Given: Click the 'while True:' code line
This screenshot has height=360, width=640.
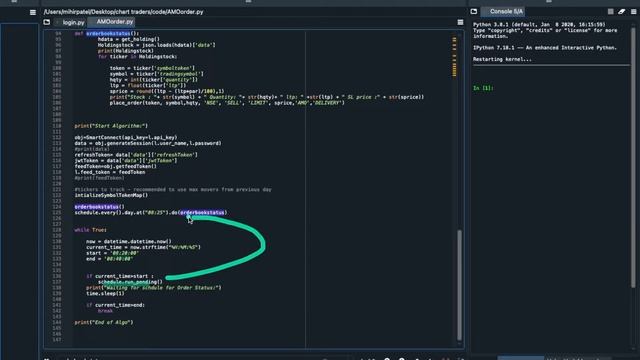Looking at the screenshot, I should pyautogui.click(x=90, y=230).
